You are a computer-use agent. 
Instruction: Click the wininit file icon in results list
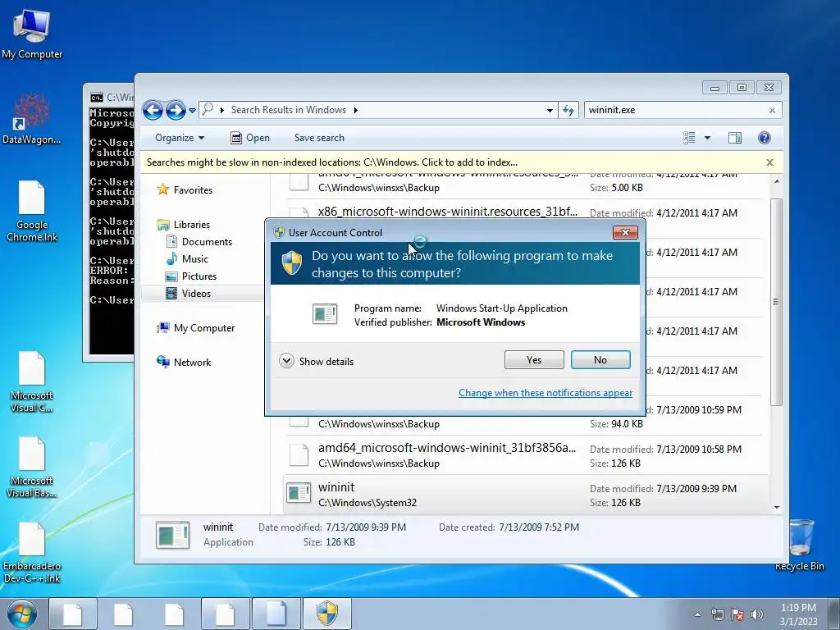tap(299, 493)
